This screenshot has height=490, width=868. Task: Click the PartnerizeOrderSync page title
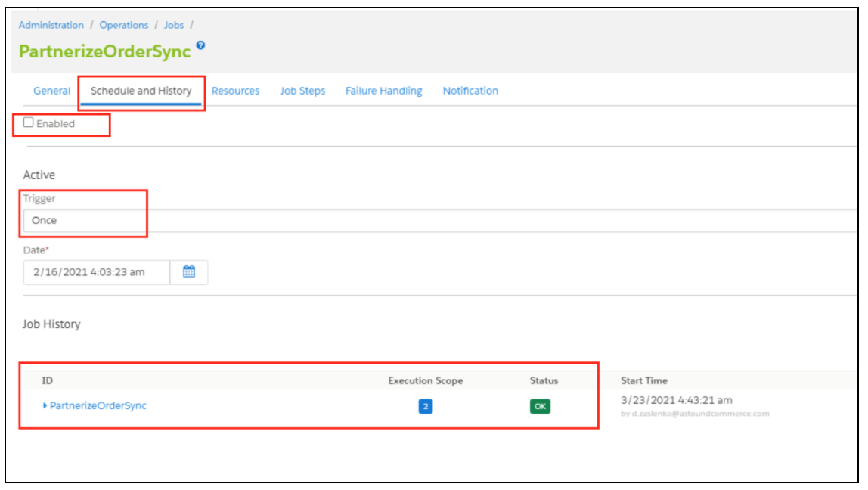pyautogui.click(x=104, y=51)
